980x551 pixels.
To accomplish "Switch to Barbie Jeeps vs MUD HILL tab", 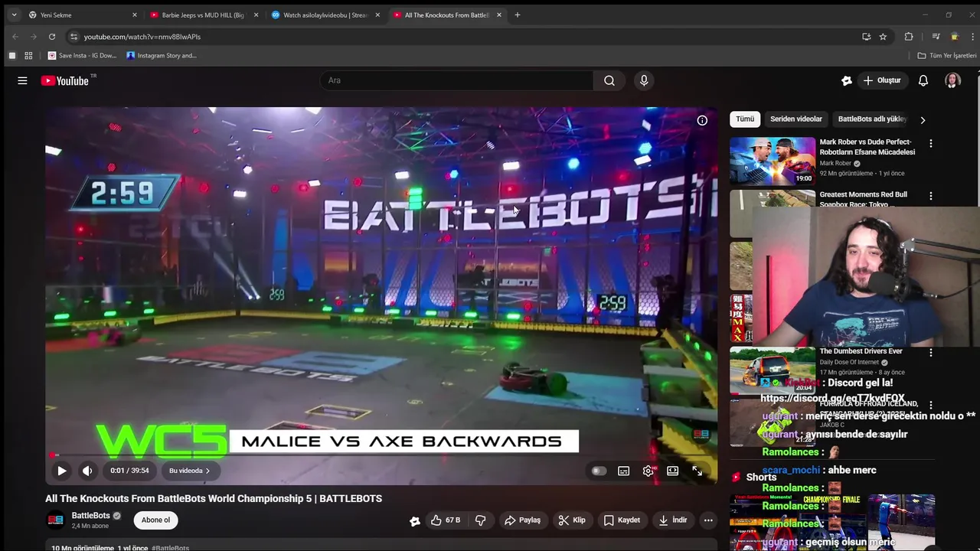I will point(203,15).
